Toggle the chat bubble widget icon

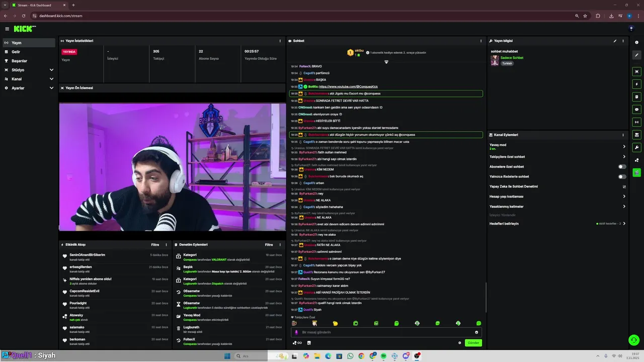[637, 109]
